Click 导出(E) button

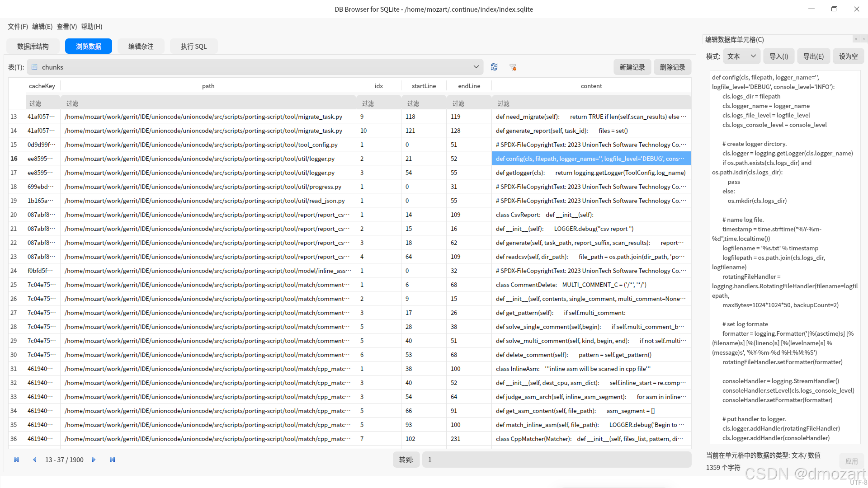[x=813, y=56]
